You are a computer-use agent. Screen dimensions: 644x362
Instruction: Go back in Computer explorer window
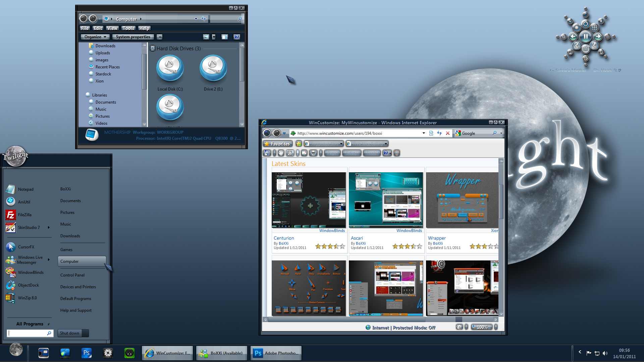click(83, 18)
